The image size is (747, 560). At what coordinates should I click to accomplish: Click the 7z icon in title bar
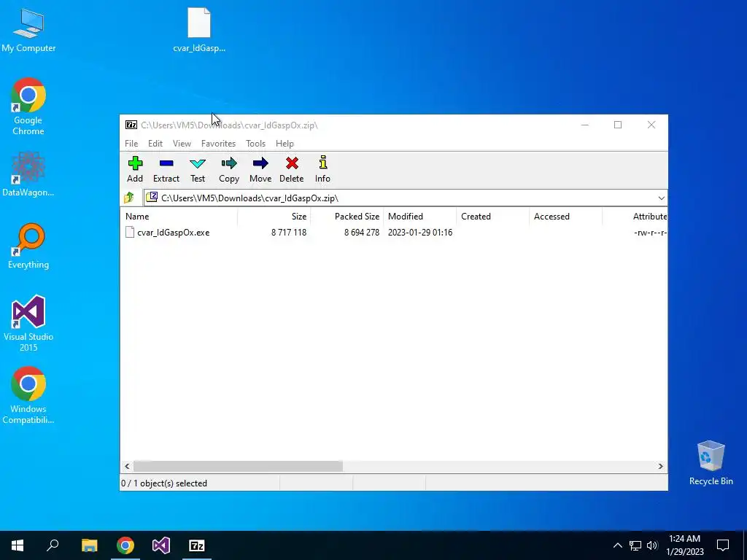tap(131, 125)
